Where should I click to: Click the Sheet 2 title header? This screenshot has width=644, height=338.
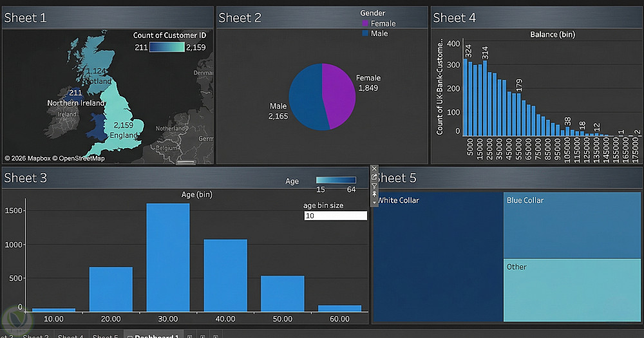pyautogui.click(x=240, y=17)
